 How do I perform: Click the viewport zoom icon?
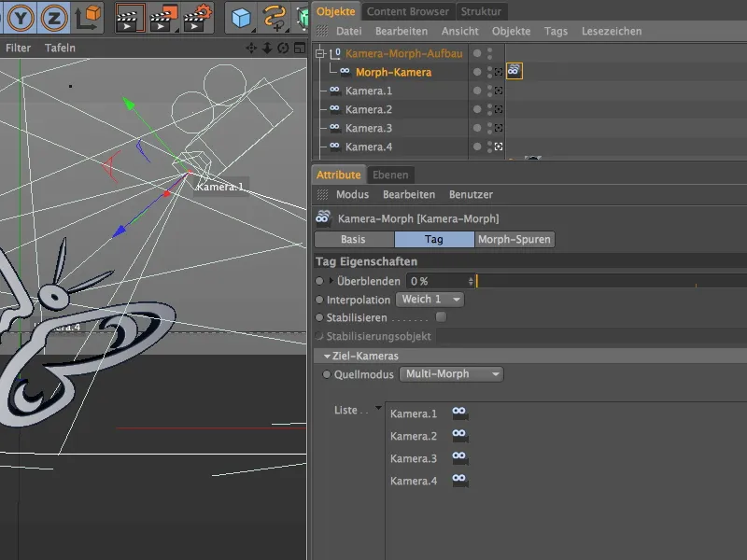coord(267,49)
